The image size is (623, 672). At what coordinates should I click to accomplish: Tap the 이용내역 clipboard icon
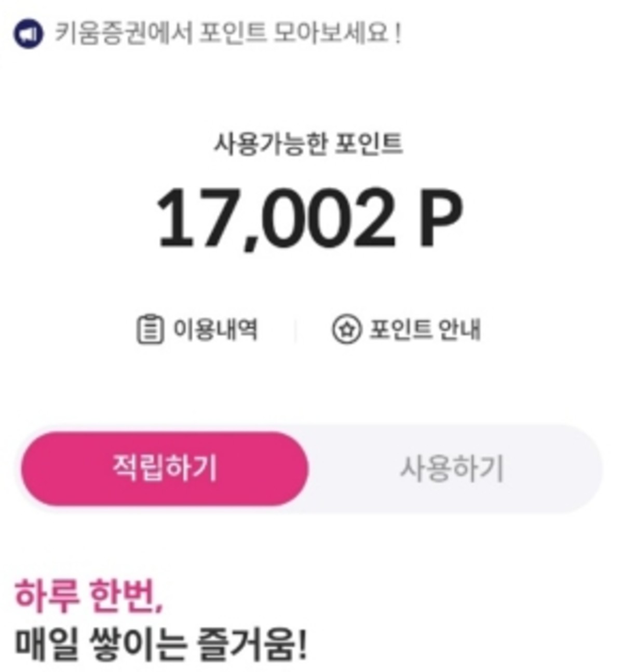coord(150,329)
